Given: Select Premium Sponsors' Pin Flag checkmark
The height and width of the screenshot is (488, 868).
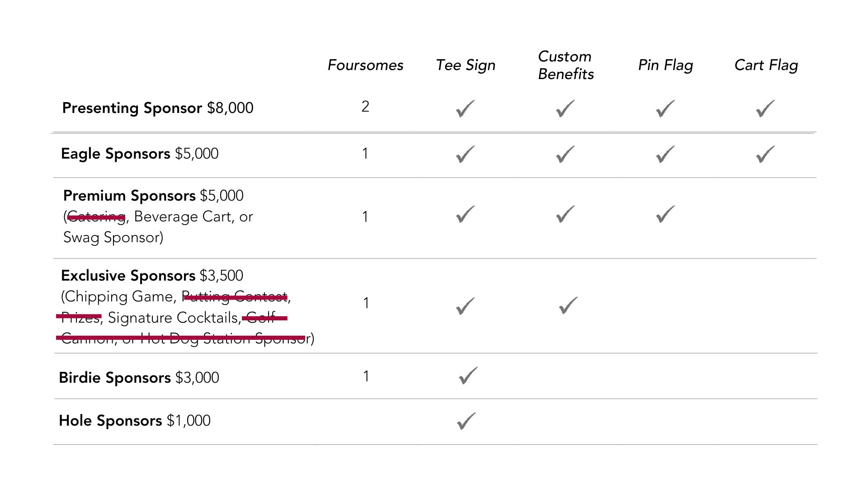Looking at the screenshot, I should [665, 215].
